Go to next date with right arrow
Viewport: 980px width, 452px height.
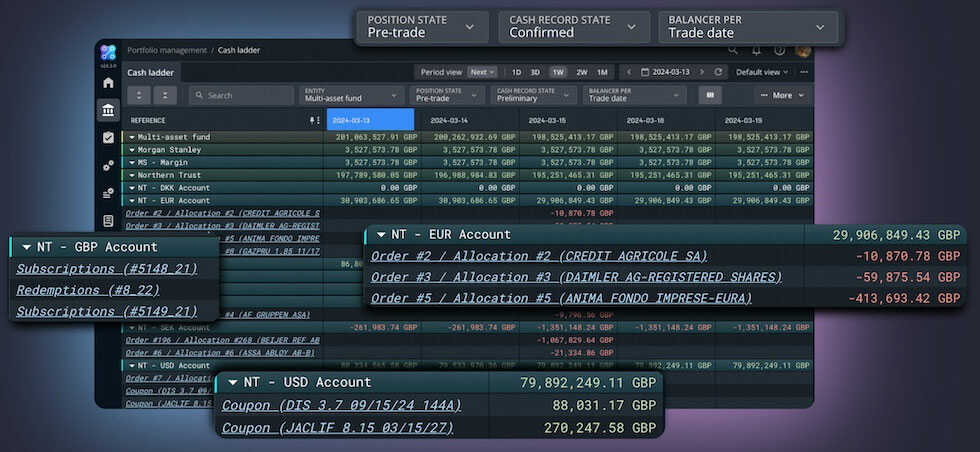click(701, 72)
